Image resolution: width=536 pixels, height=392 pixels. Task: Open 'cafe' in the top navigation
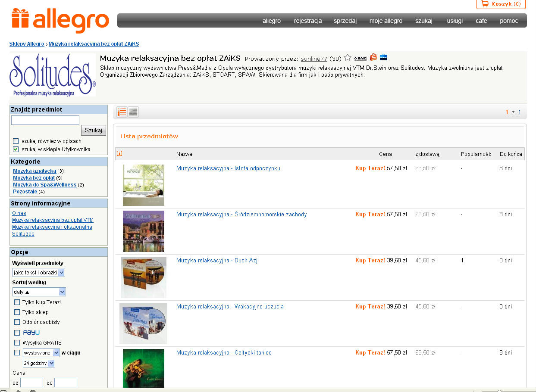click(x=481, y=21)
